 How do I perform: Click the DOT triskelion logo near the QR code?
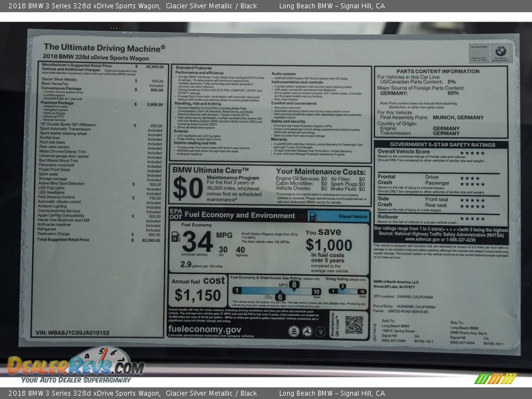[x=308, y=331]
